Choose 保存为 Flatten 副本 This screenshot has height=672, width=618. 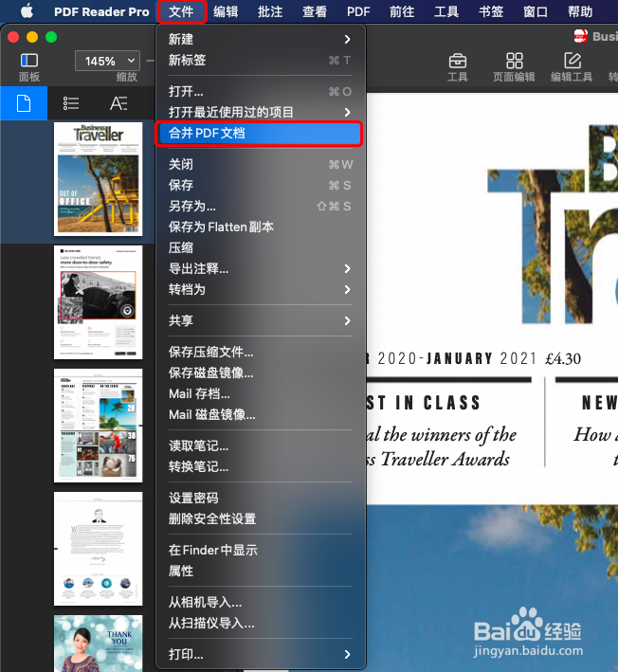[260, 227]
